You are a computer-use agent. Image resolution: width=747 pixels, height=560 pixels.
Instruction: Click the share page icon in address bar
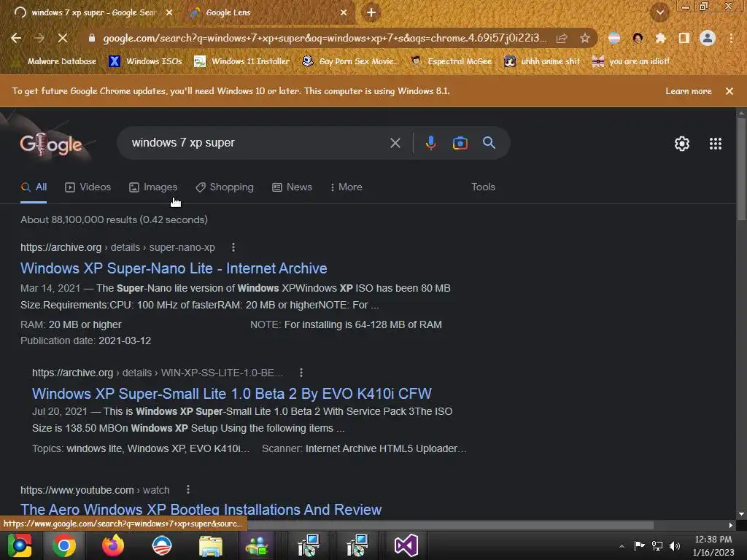click(562, 38)
